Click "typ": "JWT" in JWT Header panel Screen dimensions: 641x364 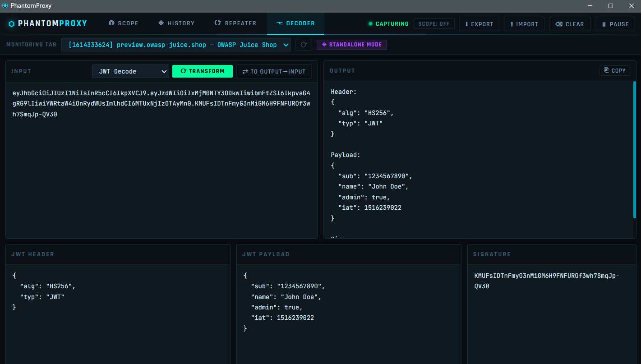(42, 297)
